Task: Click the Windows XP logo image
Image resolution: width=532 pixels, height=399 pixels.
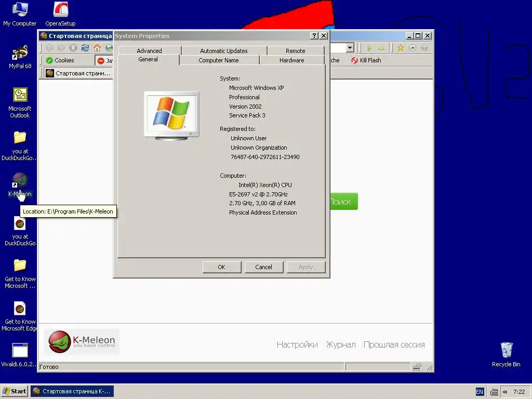Action: tap(171, 115)
